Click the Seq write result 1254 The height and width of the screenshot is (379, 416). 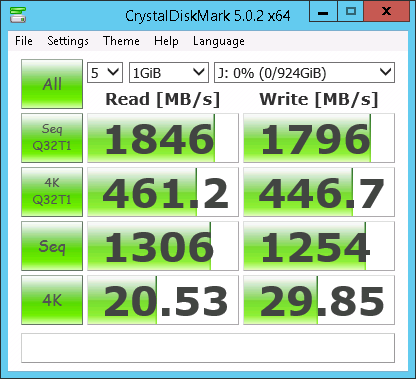point(319,246)
